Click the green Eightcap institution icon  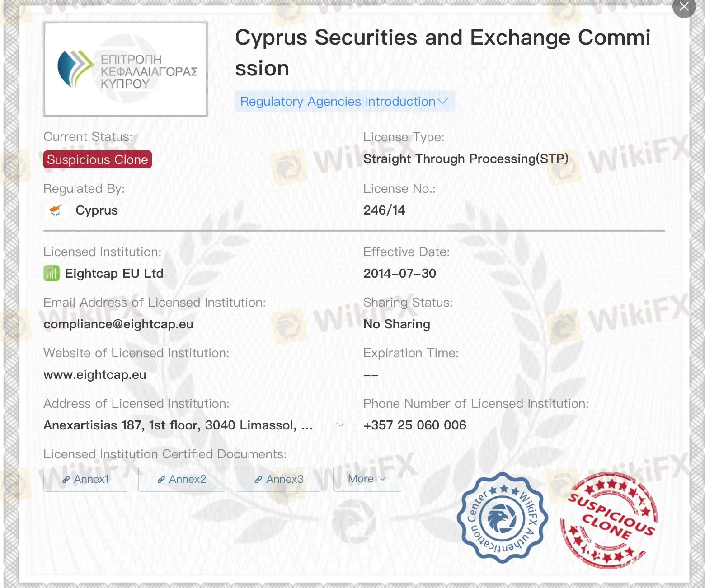point(51,273)
